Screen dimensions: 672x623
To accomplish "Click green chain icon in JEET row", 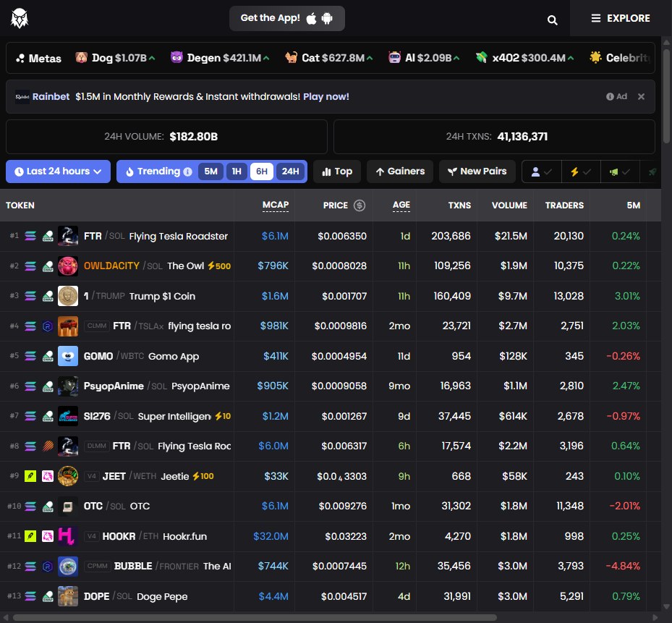I will [x=30, y=476].
